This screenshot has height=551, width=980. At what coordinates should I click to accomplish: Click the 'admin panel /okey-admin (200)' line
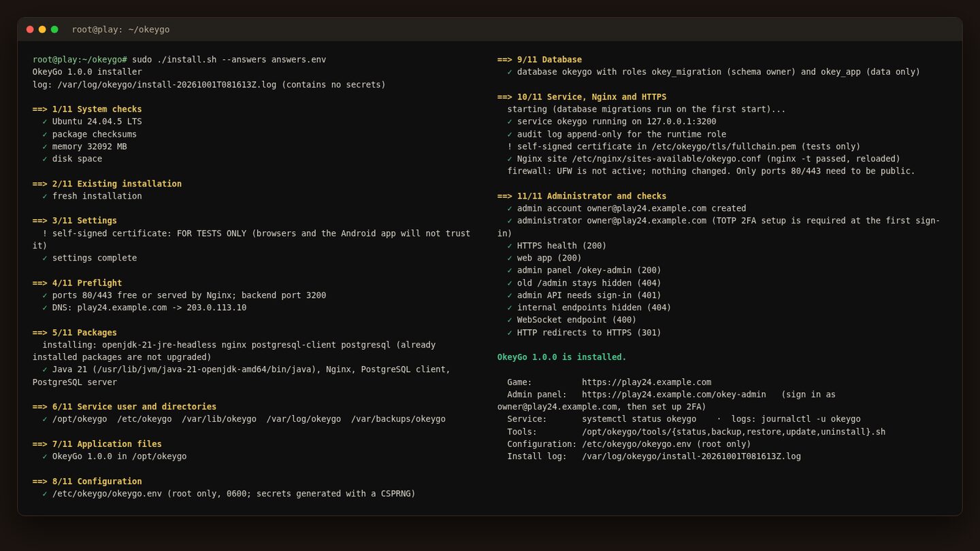point(584,270)
